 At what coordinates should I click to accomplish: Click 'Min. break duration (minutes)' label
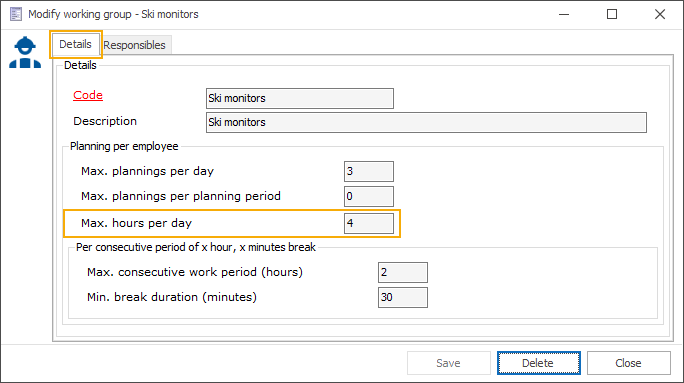172,297
